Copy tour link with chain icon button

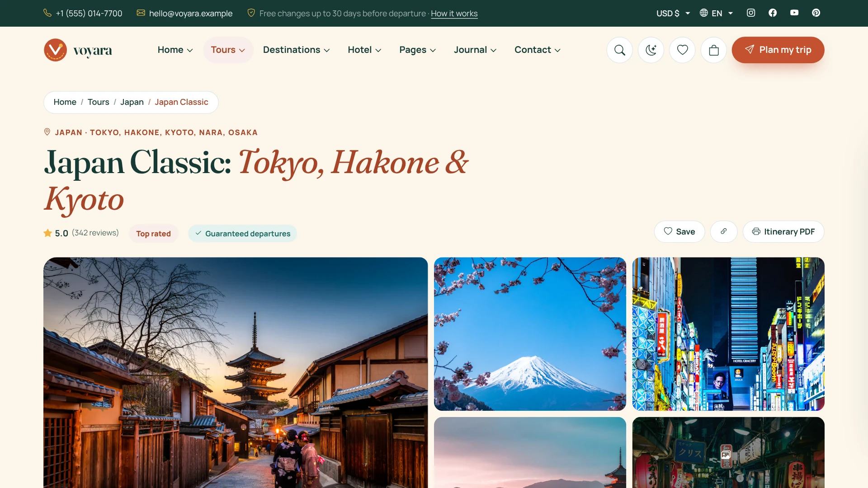pyautogui.click(x=724, y=232)
